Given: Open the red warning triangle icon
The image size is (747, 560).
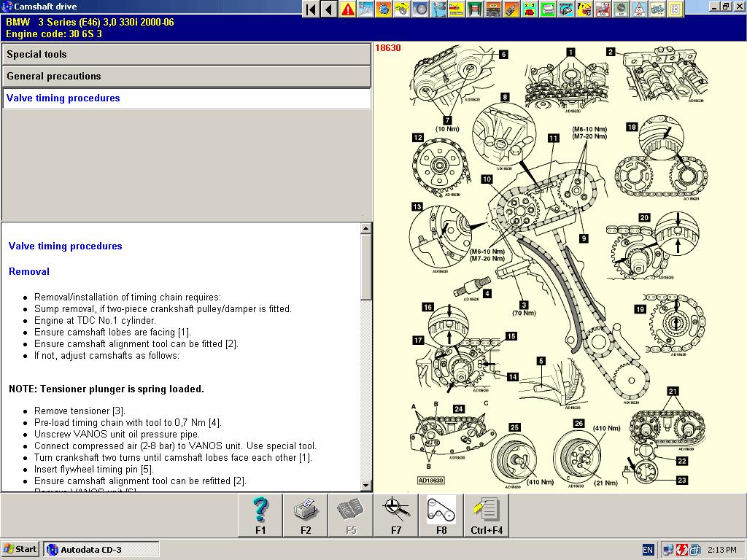Looking at the screenshot, I should point(348,9).
